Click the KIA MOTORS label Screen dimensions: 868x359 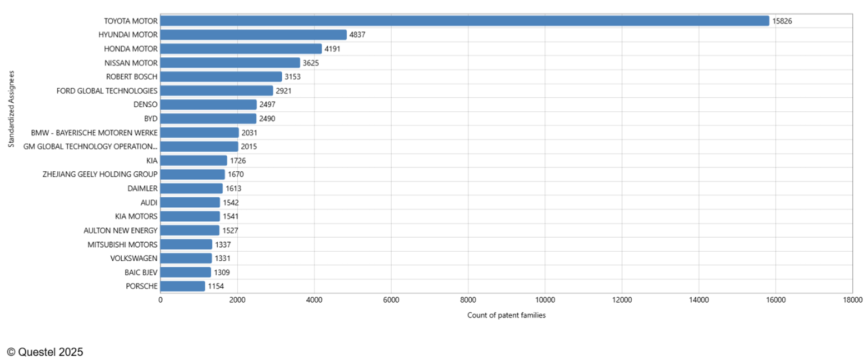pos(136,216)
